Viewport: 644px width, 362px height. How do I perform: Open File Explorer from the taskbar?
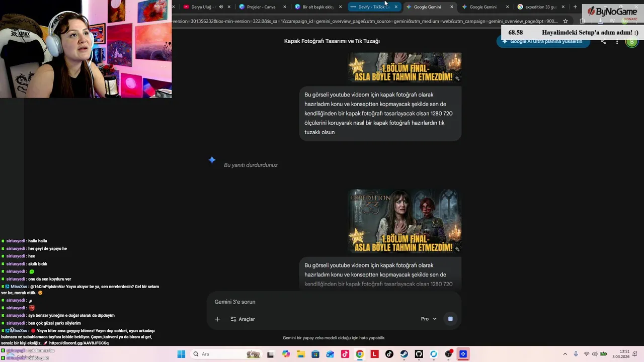click(301, 354)
